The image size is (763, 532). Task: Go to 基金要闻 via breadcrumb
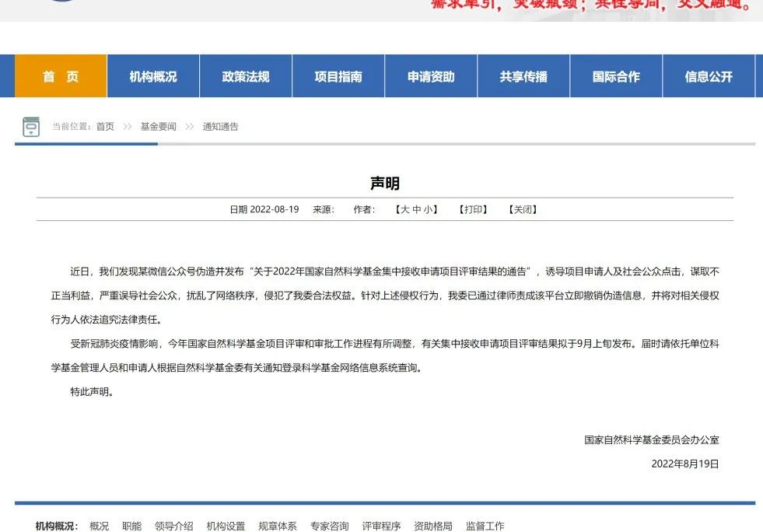coord(158,127)
